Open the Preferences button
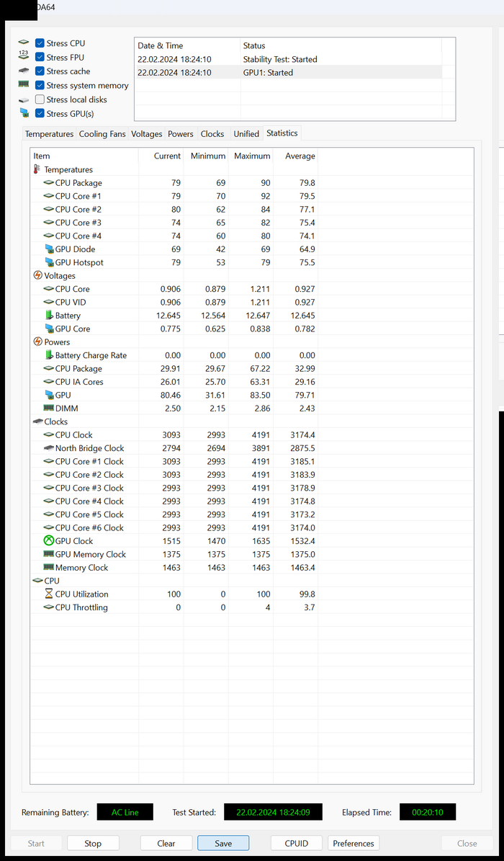504x861 pixels. point(354,844)
